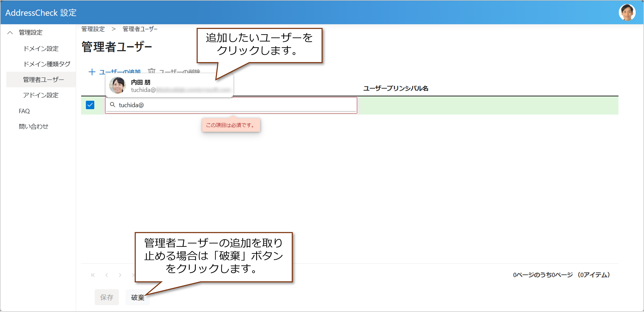Select the suggested user 内田 朋

click(169, 85)
